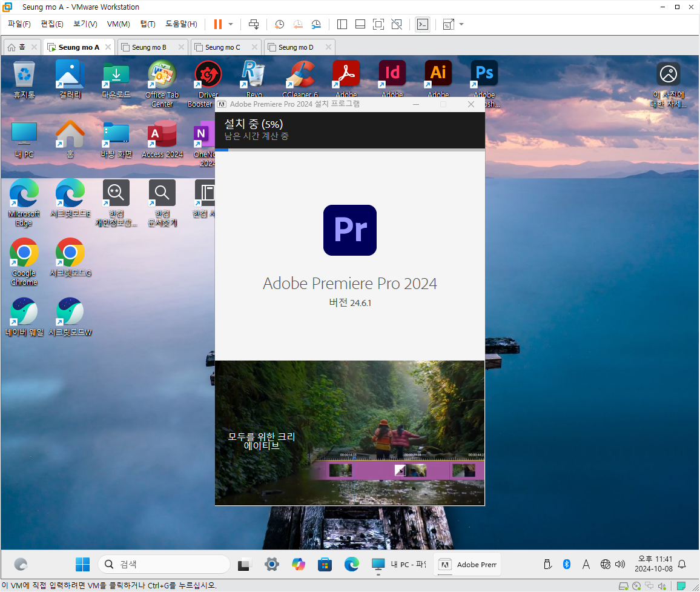Open Adobe Photoshop desktop shortcut
This screenshot has height=592, width=700.
pos(484,79)
